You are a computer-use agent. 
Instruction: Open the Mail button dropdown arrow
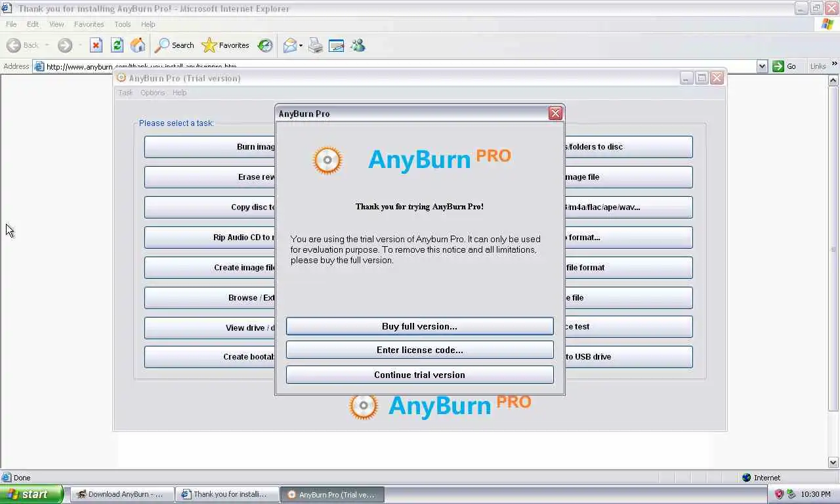click(x=301, y=45)
